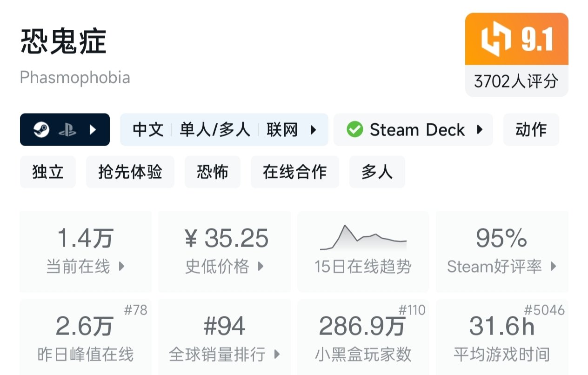This screenshot has height=375, width=588.
Task: Select the 独立 genre tag
Action: (x=47, y=172)
